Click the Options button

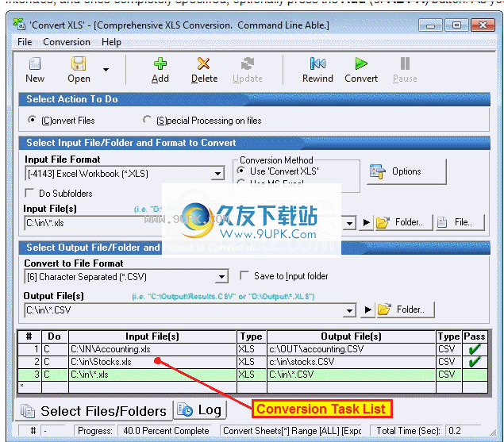pos(406,171)
